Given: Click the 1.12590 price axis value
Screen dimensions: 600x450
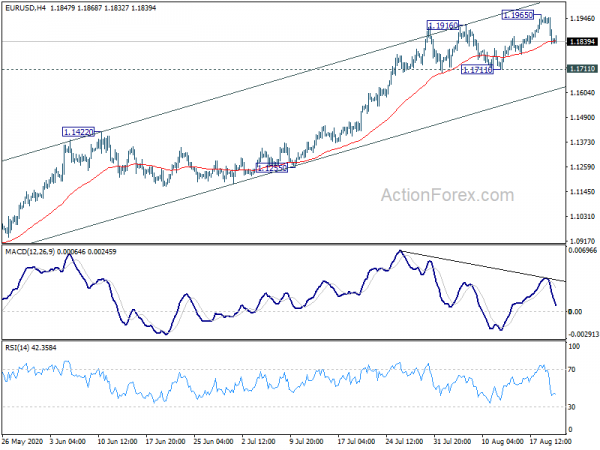Looking at the screenshot, I should 582,167.
